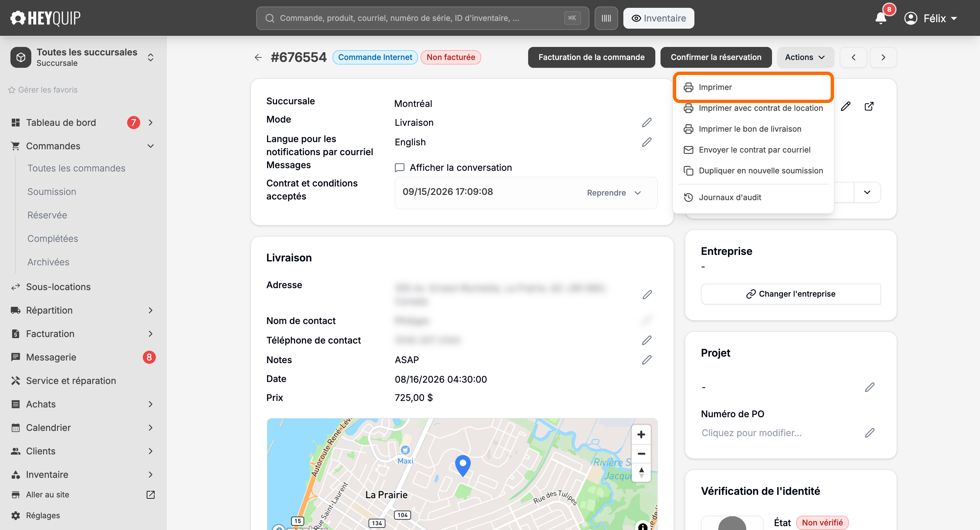Click Changer l'entreprise button
Screen dimensions: 980x530
791,294
